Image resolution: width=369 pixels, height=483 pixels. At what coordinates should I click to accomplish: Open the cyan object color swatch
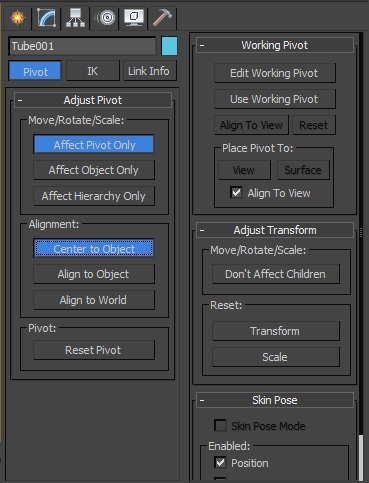tap(169, 46)
